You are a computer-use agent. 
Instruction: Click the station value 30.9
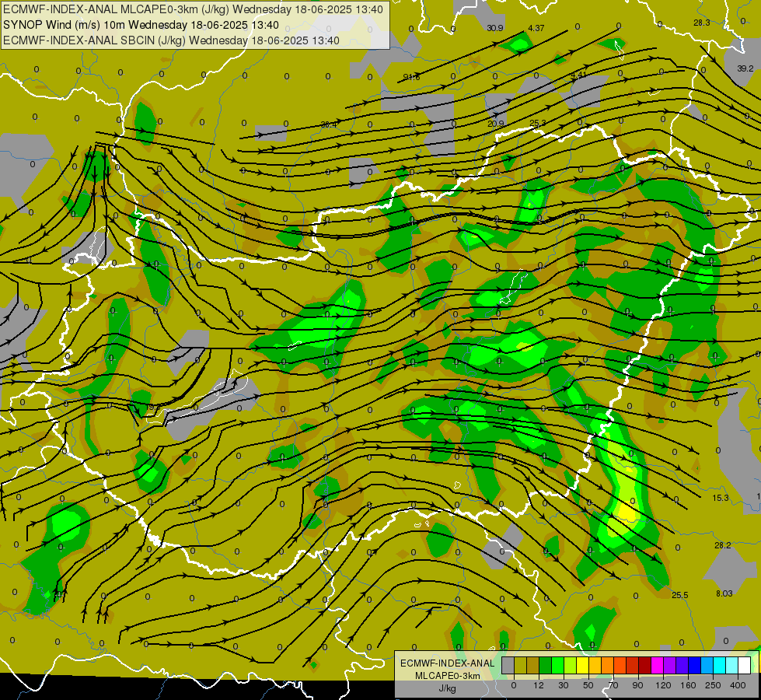495,28
